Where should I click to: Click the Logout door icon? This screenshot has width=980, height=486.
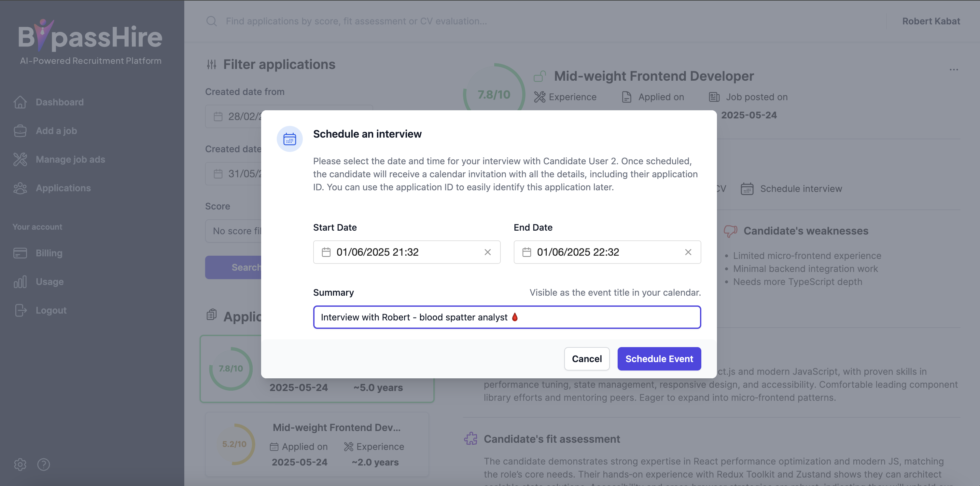(20, 310)
